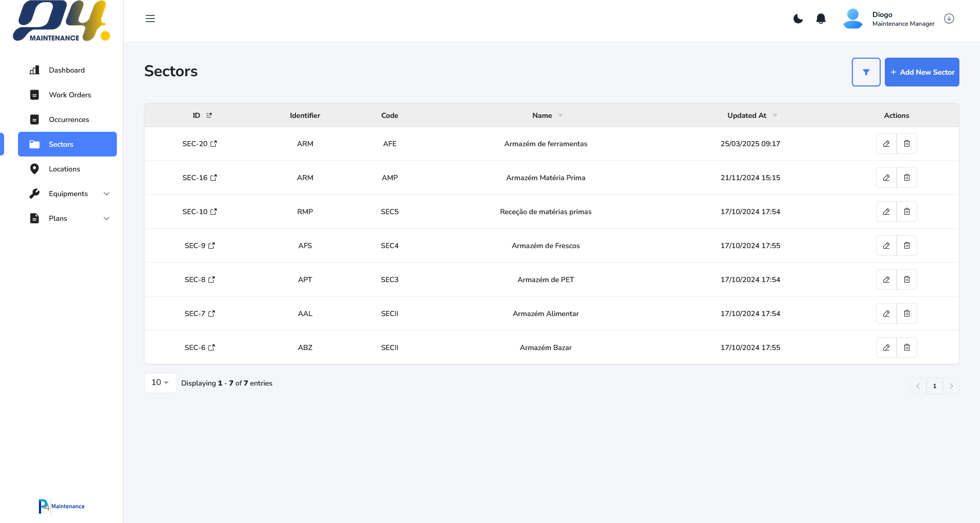The width and height of the screenshot is (980, 523).
Task: Click the Add New Sector button
Action: pyautogui.click(x=921, y=73)
